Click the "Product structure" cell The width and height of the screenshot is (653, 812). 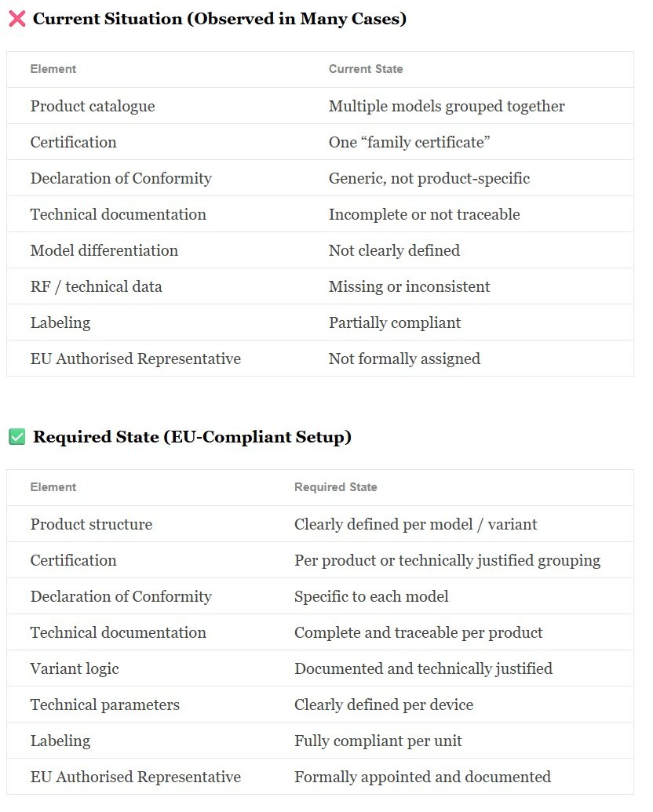tap(91, 524)
